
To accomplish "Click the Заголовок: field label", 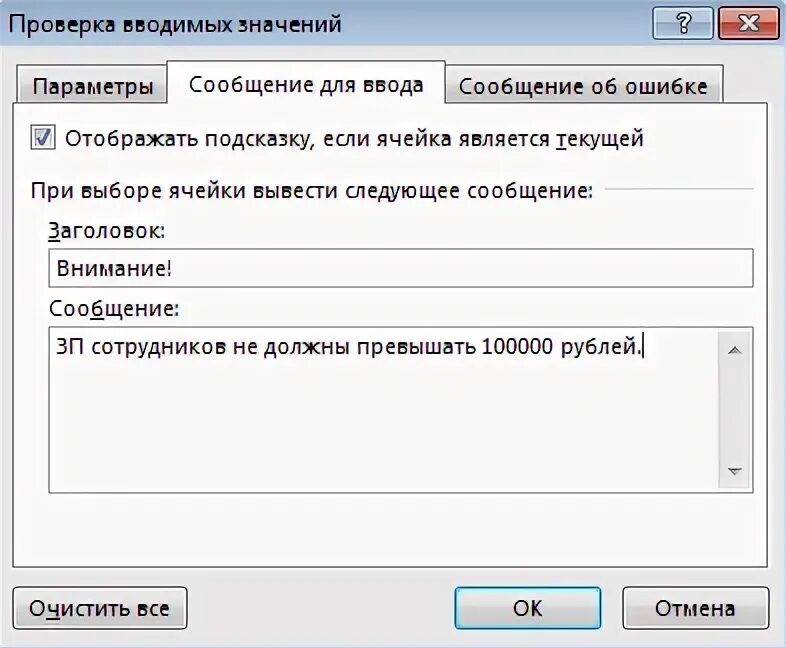I will point(106,231).
